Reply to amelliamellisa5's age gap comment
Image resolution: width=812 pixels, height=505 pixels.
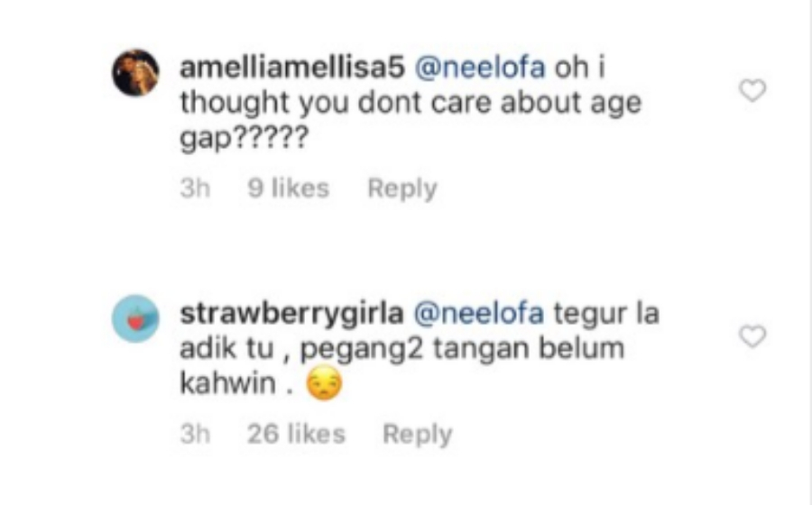click(x=402, y=188)
